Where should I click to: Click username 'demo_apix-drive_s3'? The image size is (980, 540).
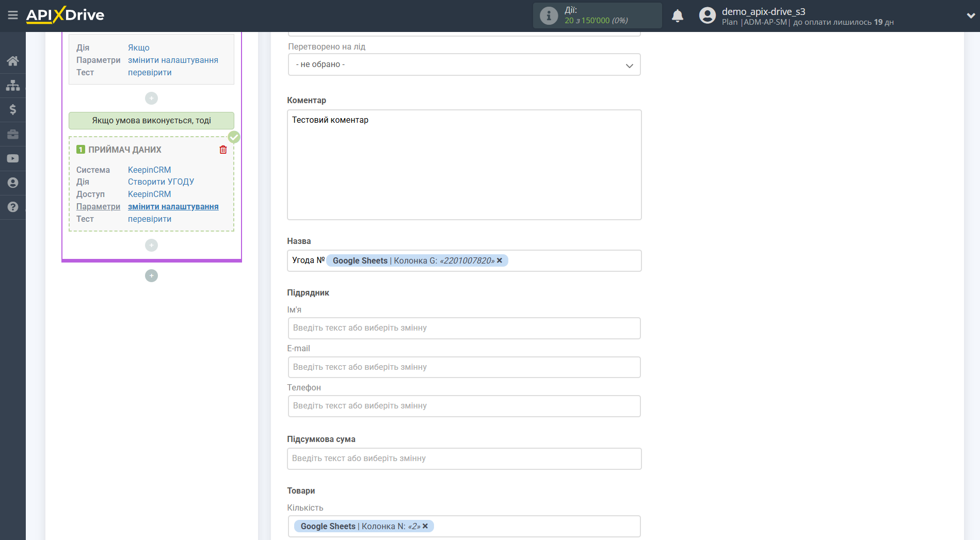pos(763,11)
